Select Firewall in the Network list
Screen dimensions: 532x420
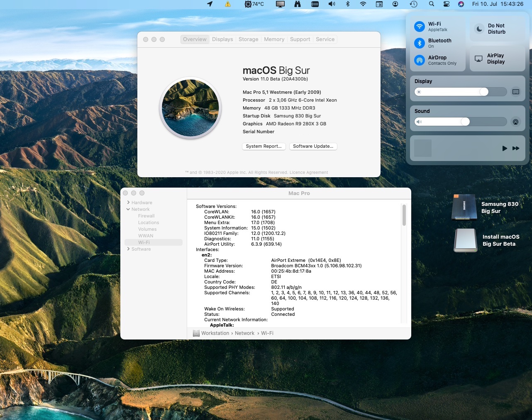(x=146, y=216)
